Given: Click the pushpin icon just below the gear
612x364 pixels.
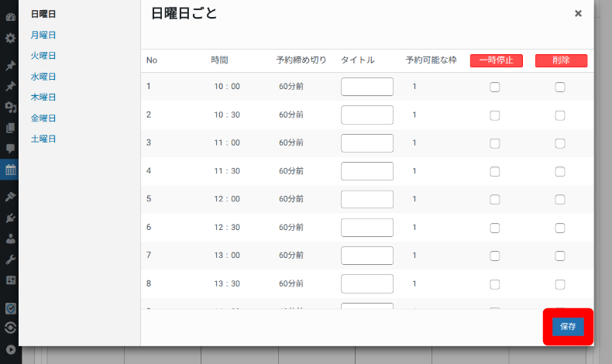Looking at the screenshot, I should point(11,66).
